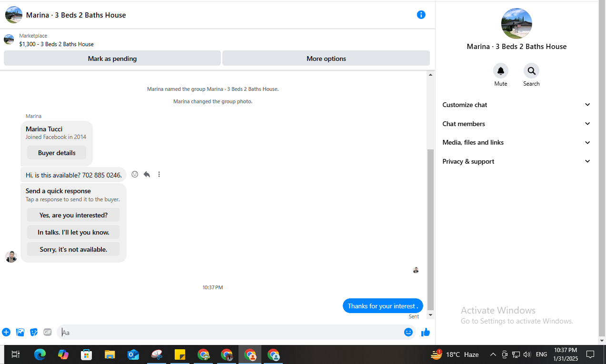606x364 pixels.
Task: Expand Media, files and links section
Action: point(517,142)
